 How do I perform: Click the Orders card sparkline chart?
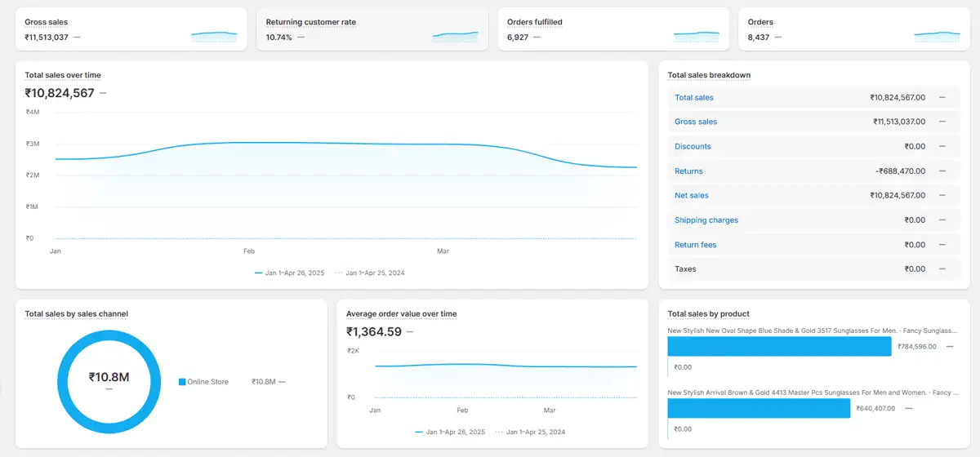click(937, 35)
